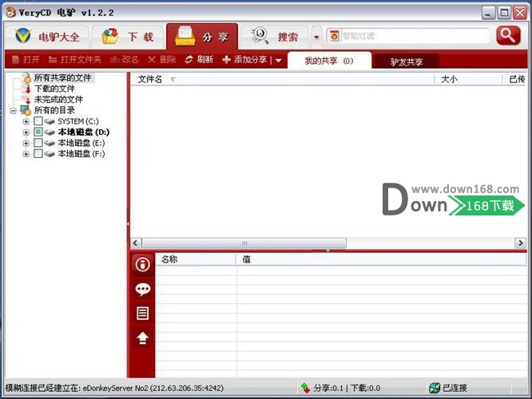Click 打开 in the toolbar
Screen dimensions: 532x399
tap(26, 60)
